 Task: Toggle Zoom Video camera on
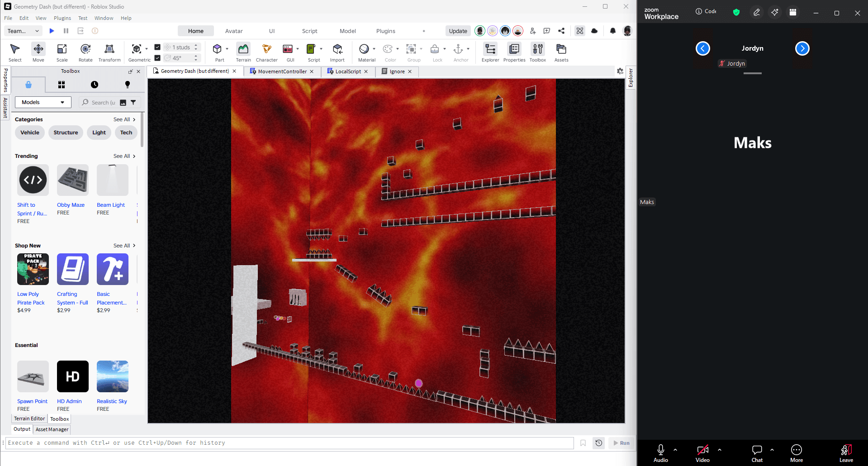coord(702,453)
